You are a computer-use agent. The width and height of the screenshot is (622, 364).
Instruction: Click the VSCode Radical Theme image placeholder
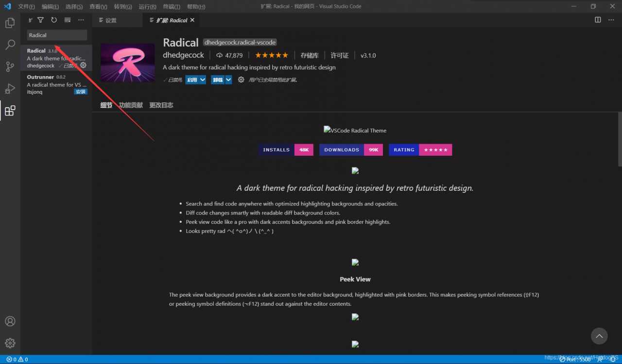click(x=355, y=130)
